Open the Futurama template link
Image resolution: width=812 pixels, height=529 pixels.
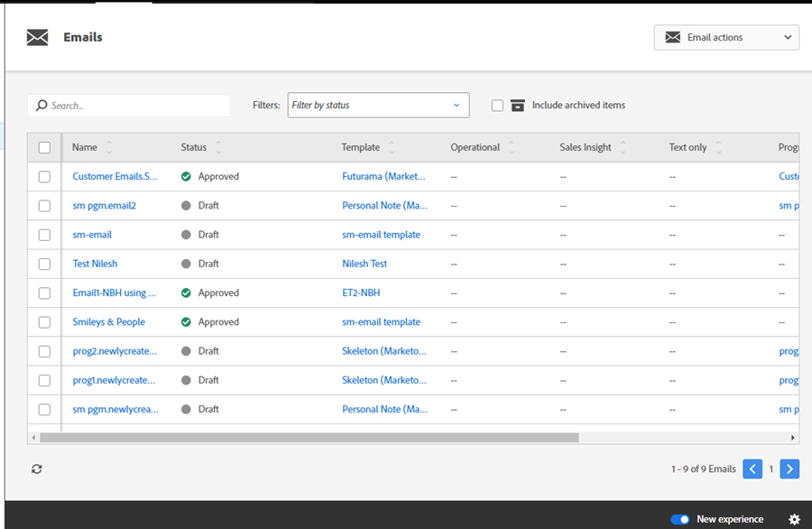383,176
